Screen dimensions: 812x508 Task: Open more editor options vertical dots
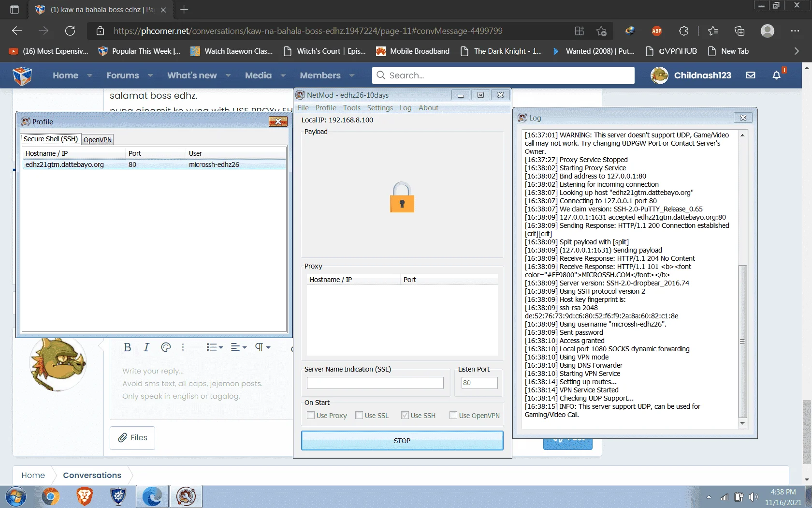click(183, 347)
